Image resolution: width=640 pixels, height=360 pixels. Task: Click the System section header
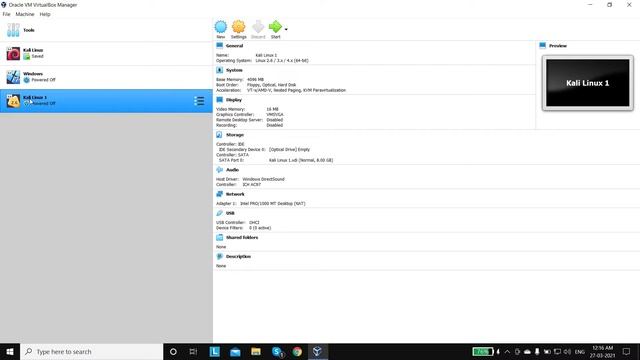click(x=234, y=70)
